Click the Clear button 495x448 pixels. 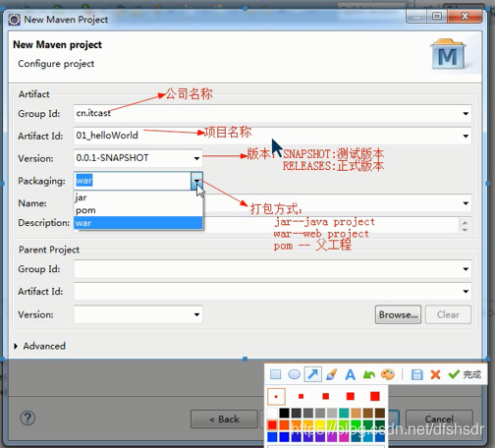448,314
